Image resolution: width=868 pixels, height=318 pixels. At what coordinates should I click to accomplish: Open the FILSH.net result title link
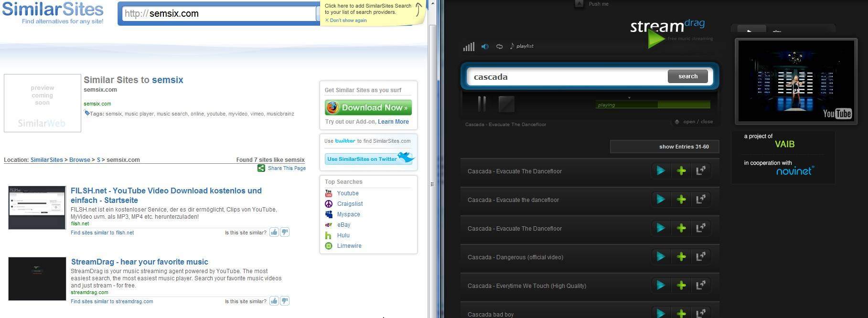(x=166, y=195)
